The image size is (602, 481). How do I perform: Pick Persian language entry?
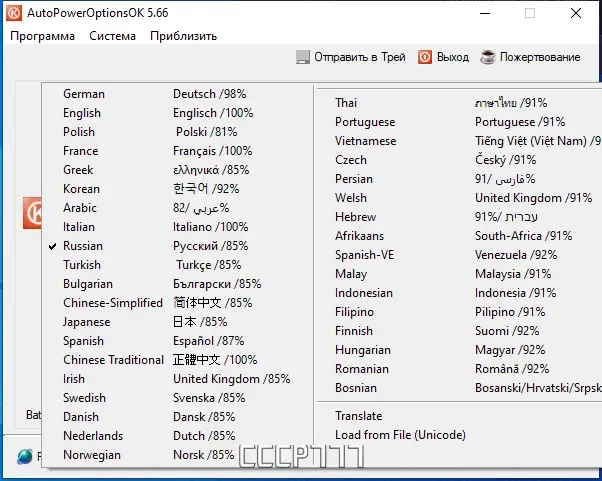click(459, 179)
